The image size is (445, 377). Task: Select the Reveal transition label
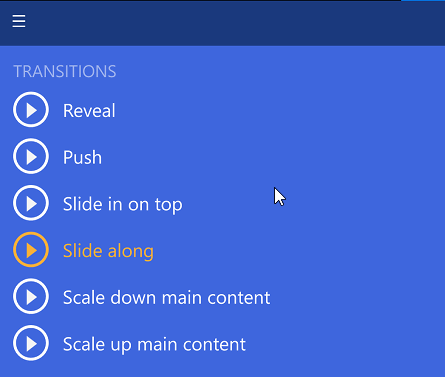[x=89, y=111]
